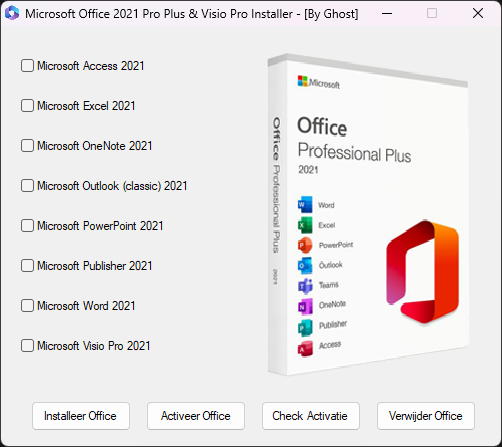Click the large red Office logo on box

tap(423, 272)
